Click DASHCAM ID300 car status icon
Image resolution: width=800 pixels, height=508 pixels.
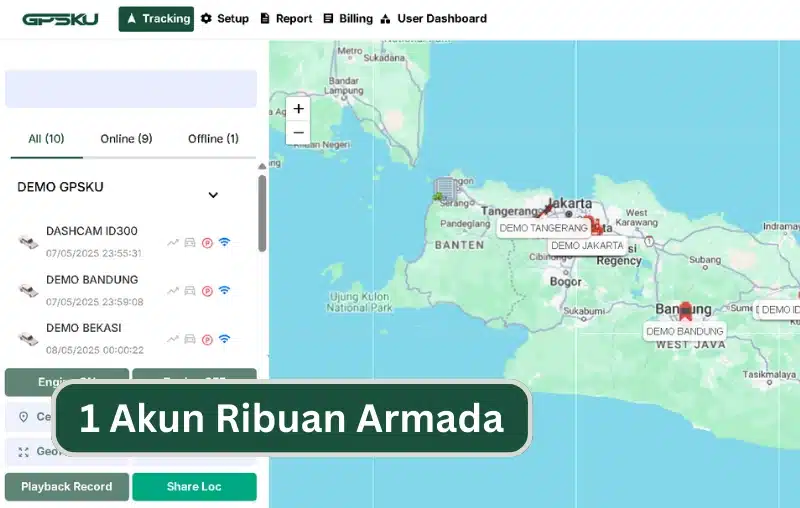coord(190,242)
